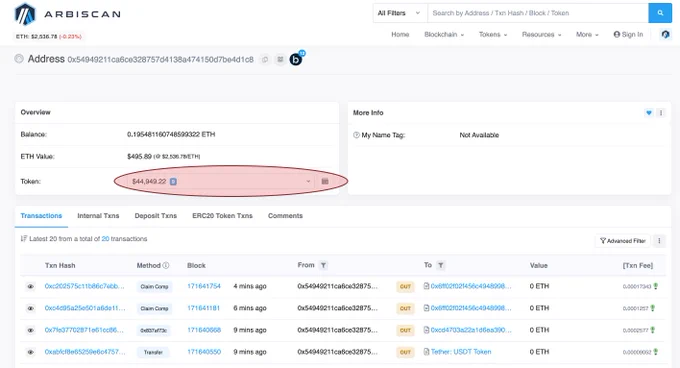Switch to the Comments tab

(x=285, y=216)
